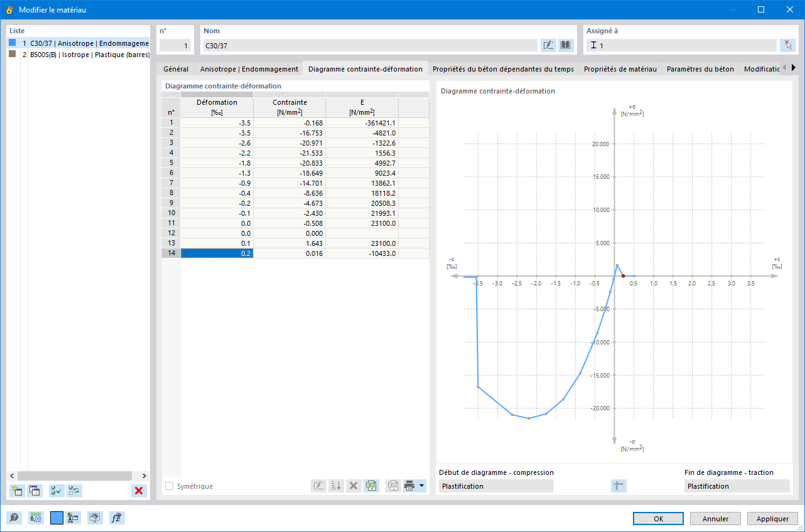Click the units and decimals 0,00 icon
The width and height of the screenshot is (805, 532).
[x=36, y=518]
